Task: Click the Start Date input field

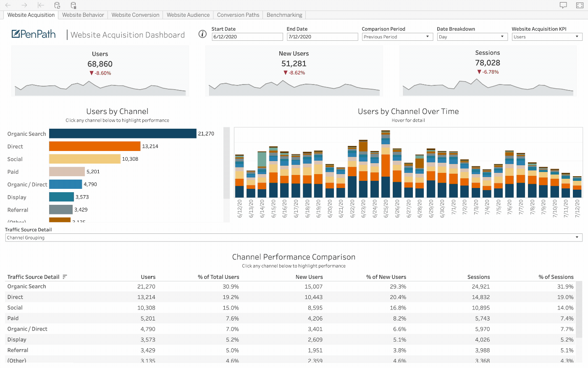Action: [247, 37]
